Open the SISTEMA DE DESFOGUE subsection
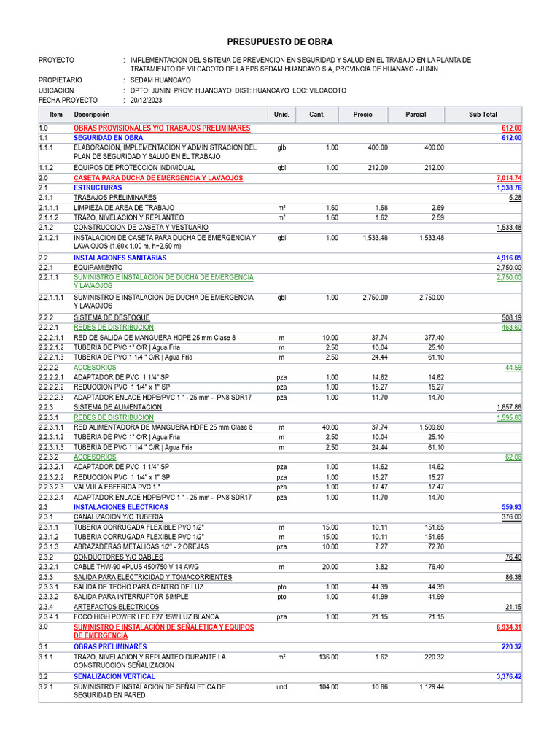The height and width of the screenshot is (747, 560). (x=112, y=318)
